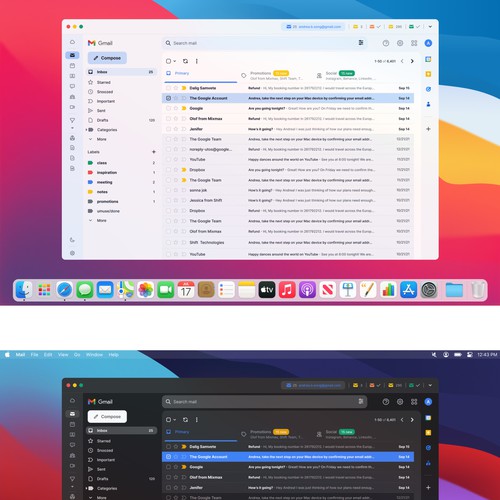
Task: Open the File menu in the macOS menu bar
Action: pyautogui.click(x=34, y=355)
